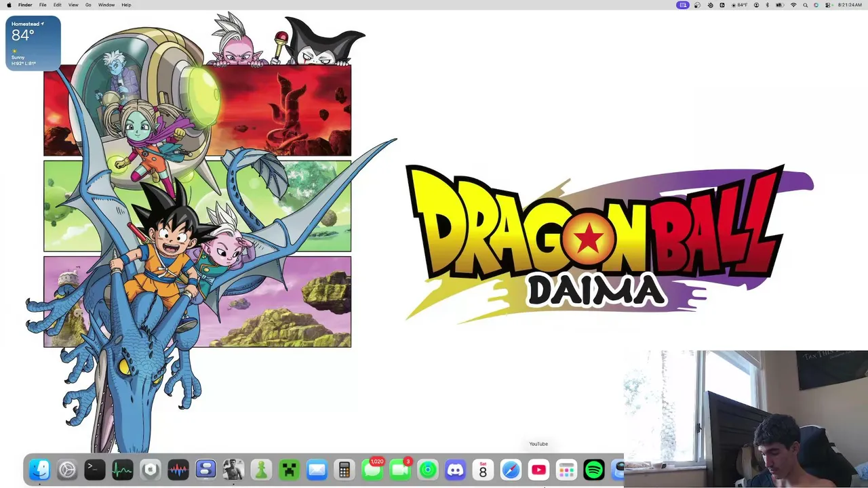This screenshot has width=868, height=488.
Task: Launch Safari from the Dock
Action: click(x=511, y=469)
